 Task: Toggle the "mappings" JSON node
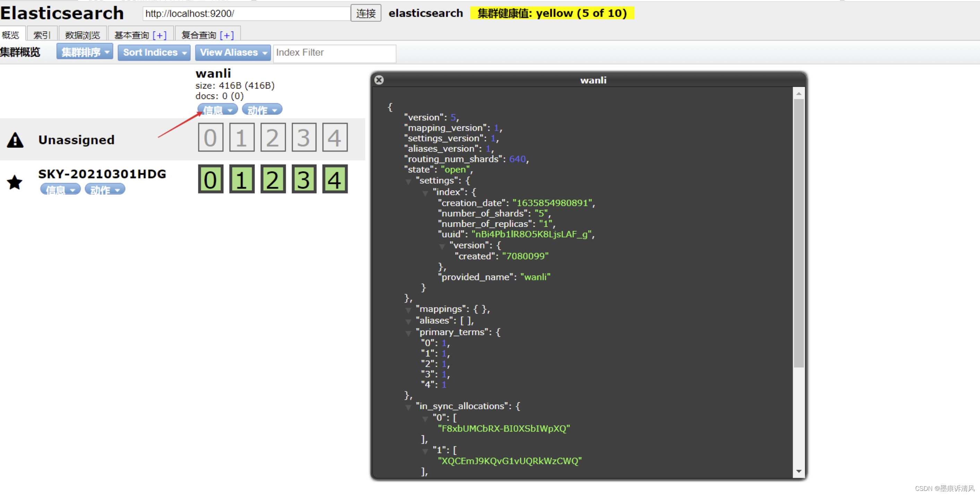pos(408,310)
